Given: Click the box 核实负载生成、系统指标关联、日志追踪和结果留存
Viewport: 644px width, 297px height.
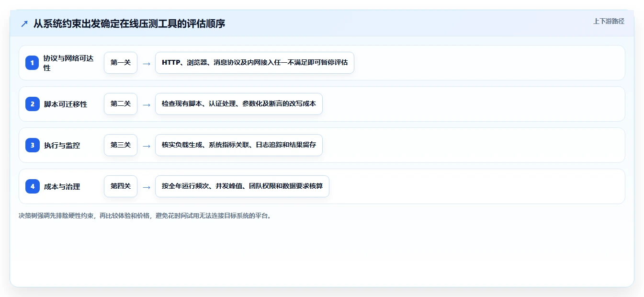Looking at the screenshot, I should (239, 145).
